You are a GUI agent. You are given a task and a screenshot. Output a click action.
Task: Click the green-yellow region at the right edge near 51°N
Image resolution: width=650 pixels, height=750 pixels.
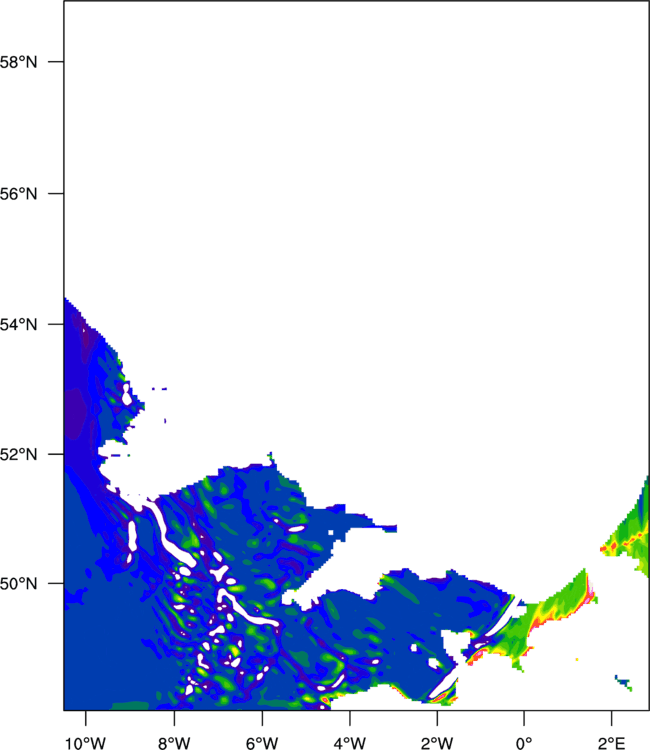click(x=631, y=533)
